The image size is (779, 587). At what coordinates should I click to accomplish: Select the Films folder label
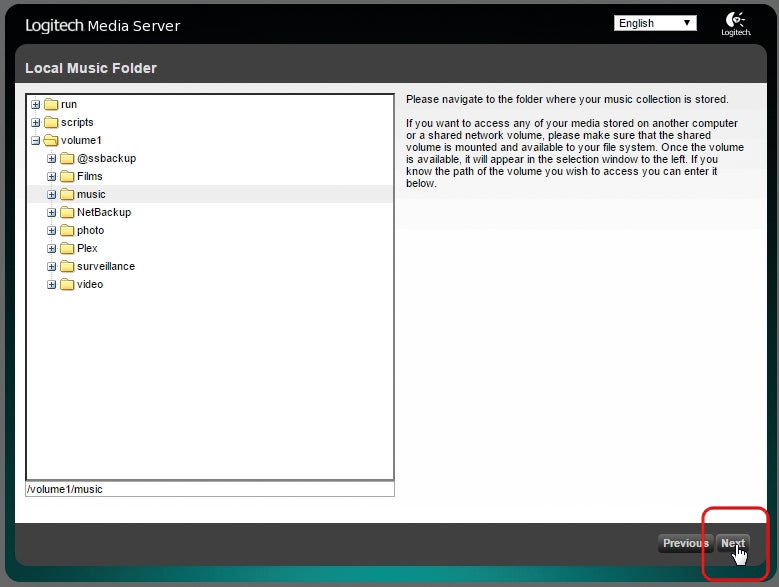[x=89, y=176]
